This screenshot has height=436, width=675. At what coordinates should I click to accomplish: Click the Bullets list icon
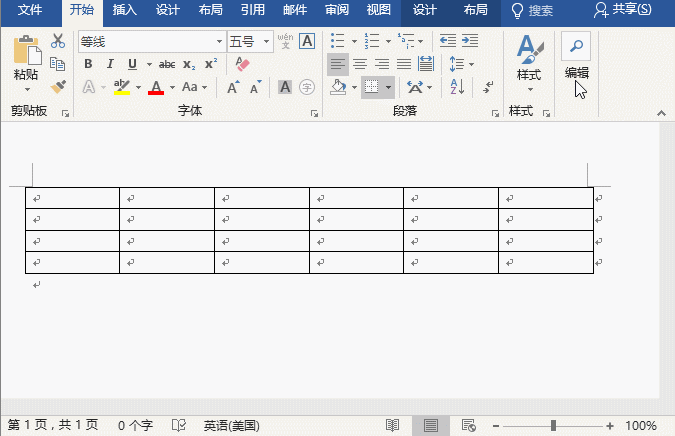[x=338, y=41]
